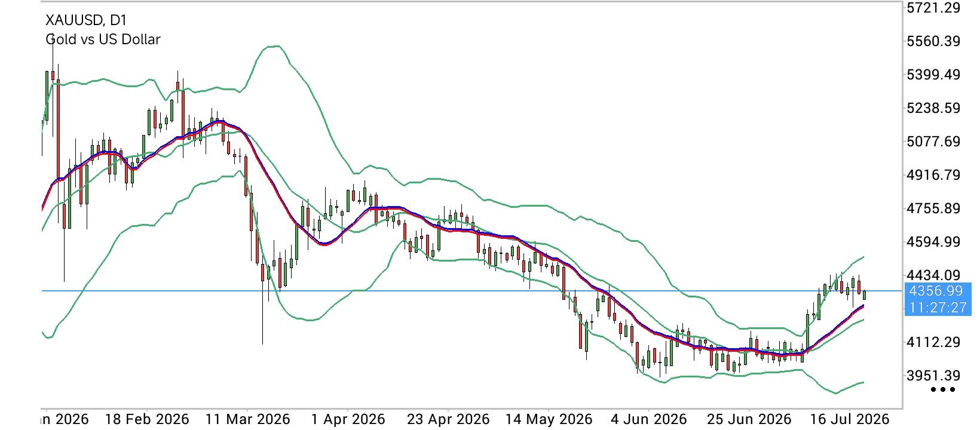Click the 5721.29 price axis label
Viewport: 980px width, 430px height.
[933, 8]
